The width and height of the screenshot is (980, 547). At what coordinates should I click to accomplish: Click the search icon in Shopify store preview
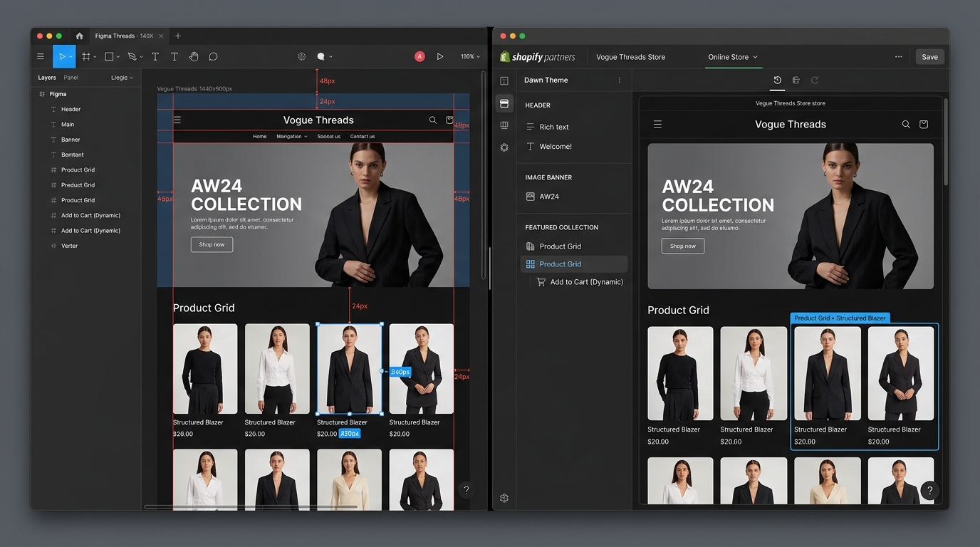[906, 124]
